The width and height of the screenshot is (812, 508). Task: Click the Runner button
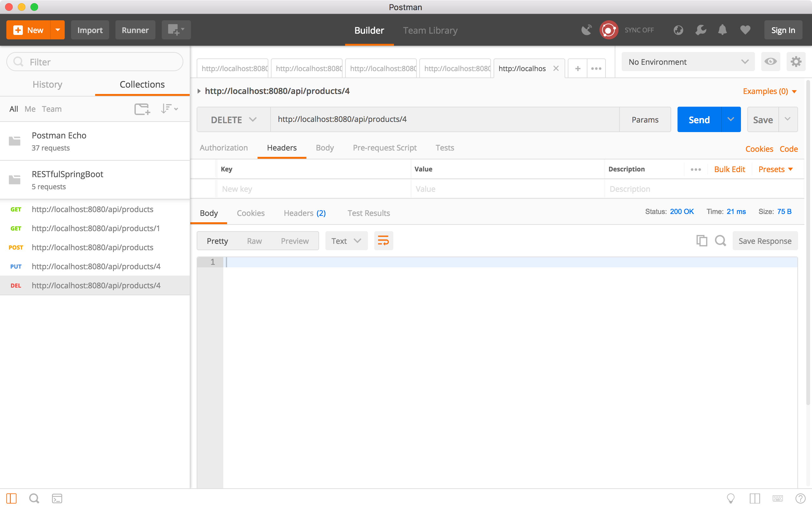tap(135, 30)
